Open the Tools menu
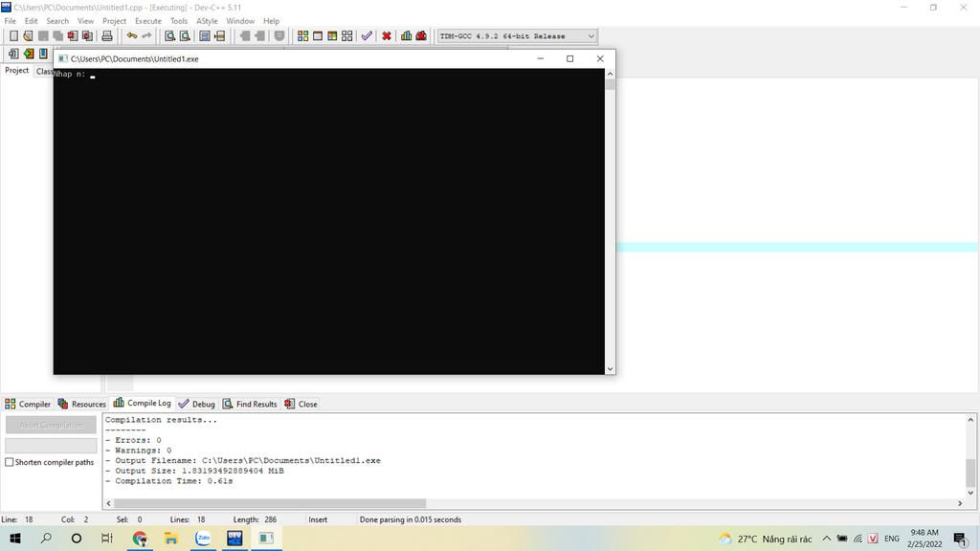Screen dimensions: 980x551 (x=179, y=21)
